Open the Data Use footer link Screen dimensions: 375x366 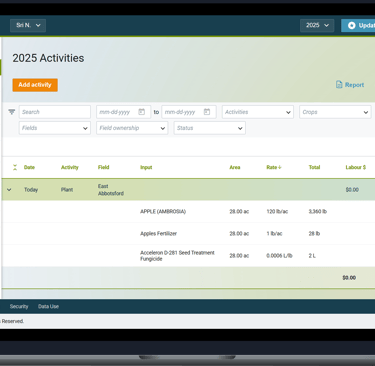pyautogui.click(x=48, y=306)
